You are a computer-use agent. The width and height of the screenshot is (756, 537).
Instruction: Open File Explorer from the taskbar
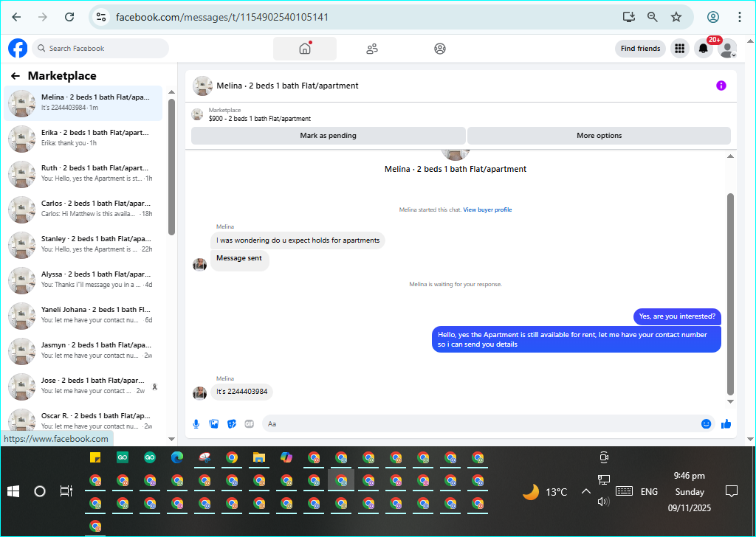259,457
